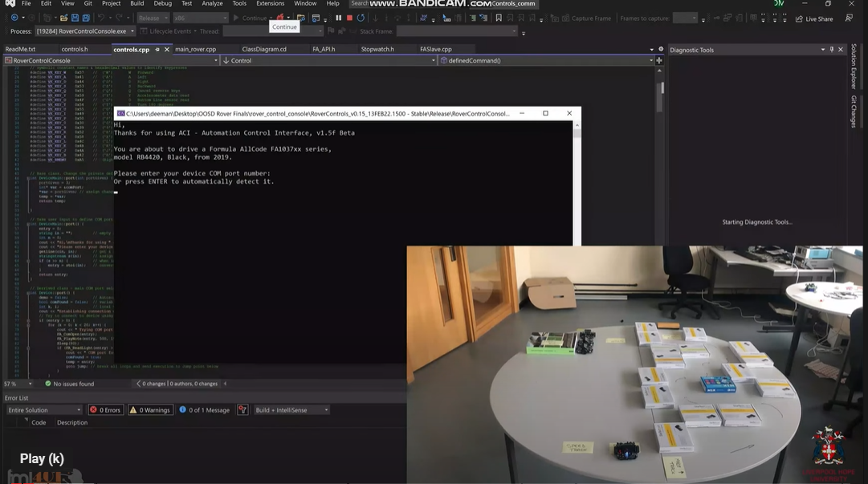Toggle the 0 of 1 Message filter
The height and width of the screenshot is (484, 868).
pos(204,410)
